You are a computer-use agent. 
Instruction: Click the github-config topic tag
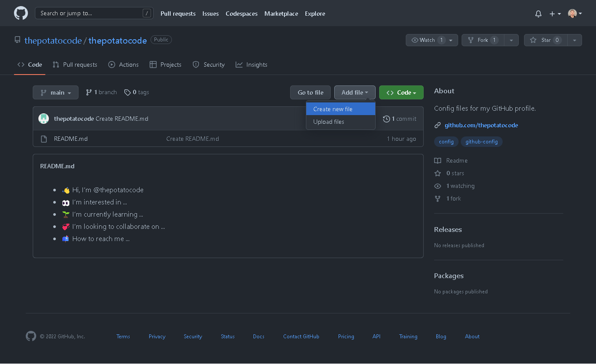point(482,142)
